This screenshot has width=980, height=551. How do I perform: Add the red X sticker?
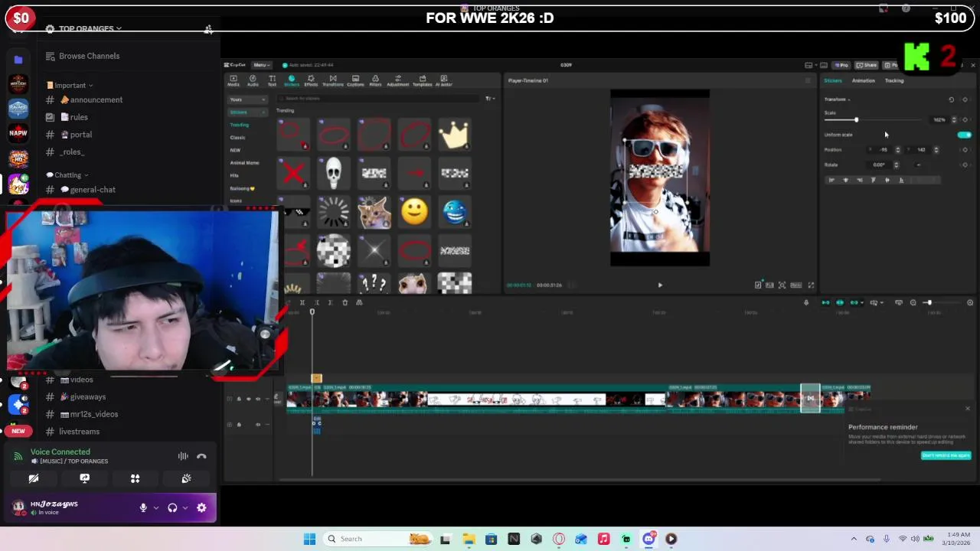point(293,174)
